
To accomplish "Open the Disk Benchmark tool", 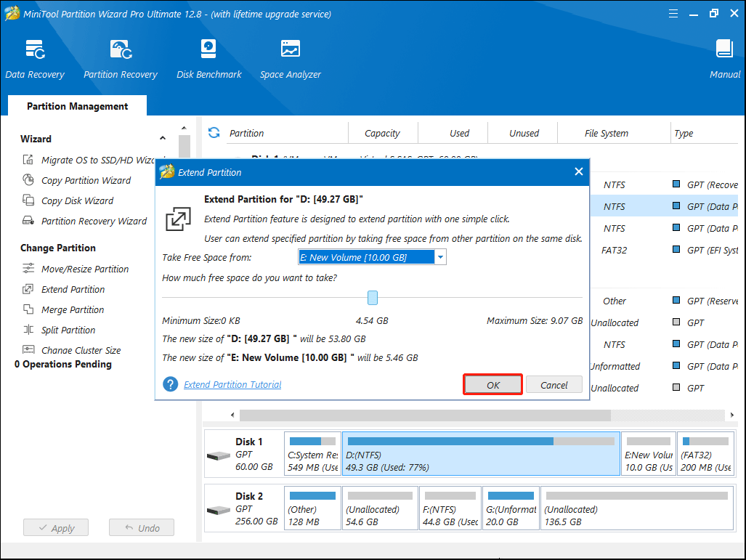I will pos(209,59).
